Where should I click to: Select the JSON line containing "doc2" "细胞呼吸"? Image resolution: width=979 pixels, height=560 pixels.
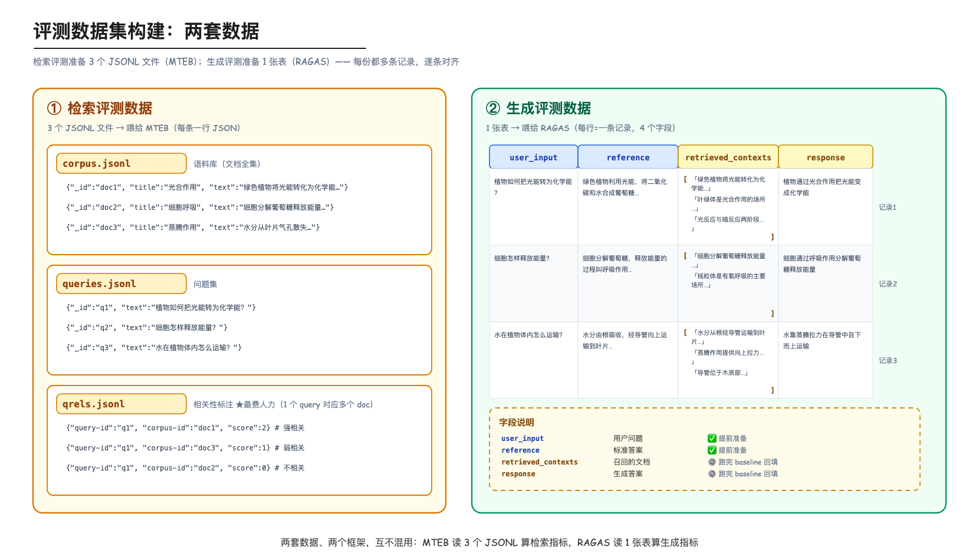click(200, 207)
